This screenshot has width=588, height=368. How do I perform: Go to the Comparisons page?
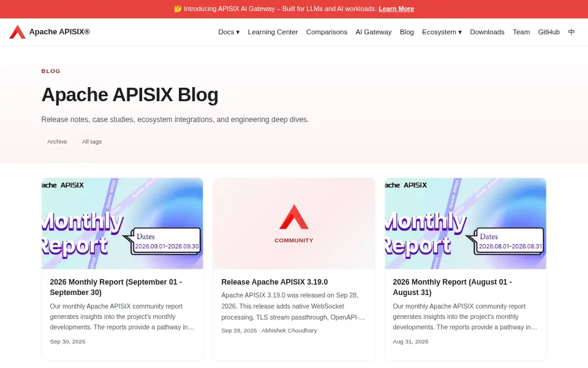(x=326, y=32)
